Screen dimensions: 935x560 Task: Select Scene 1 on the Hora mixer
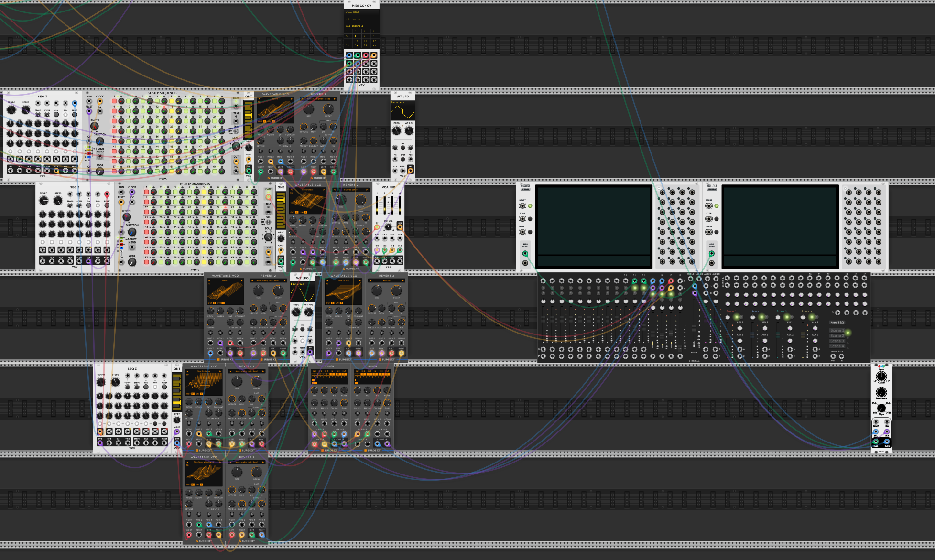[x=837, y=330]
